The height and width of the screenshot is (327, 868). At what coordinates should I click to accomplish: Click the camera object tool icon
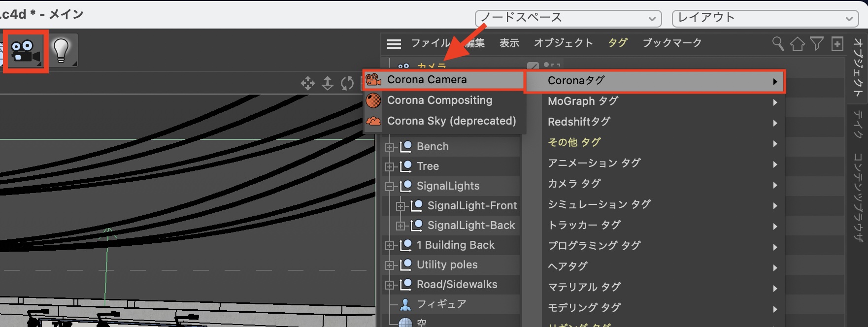point(25,51)
